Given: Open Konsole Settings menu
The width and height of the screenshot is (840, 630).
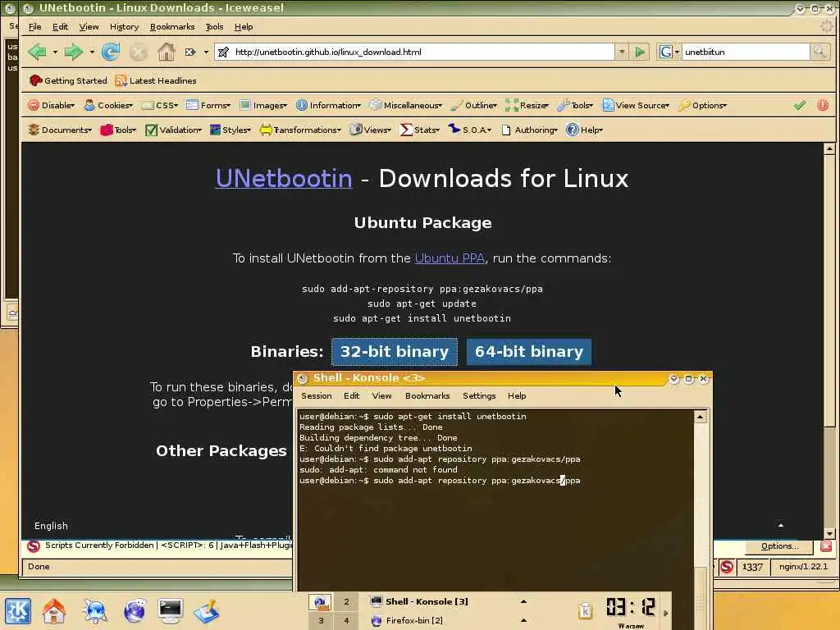Looking at the screenshot, I should (479, 395).
